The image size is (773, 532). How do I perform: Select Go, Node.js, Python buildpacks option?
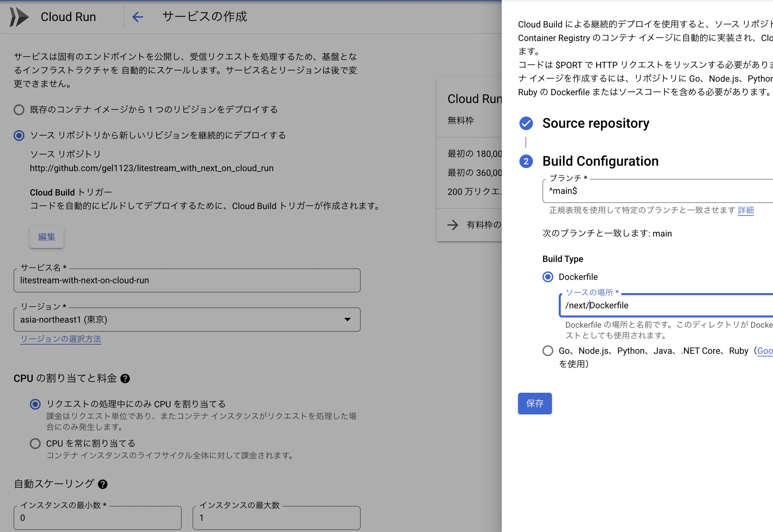pos(548,351)
